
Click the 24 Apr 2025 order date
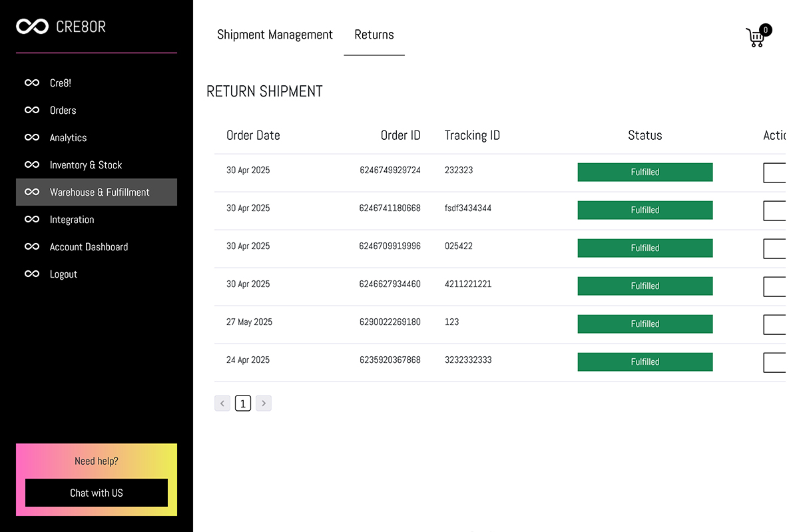248,360
